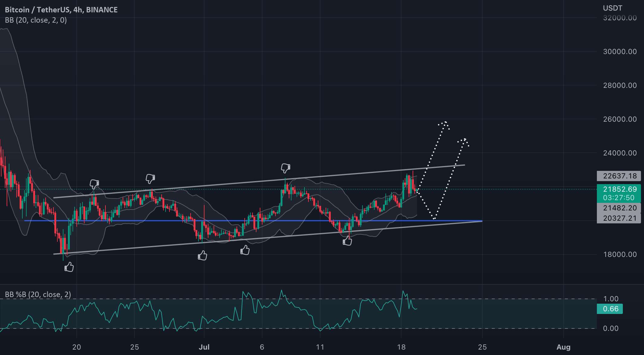Select the thumbs-up icon below the June 19 low
Viewport: 644px width, 355px height.
[x=69, y=267]
